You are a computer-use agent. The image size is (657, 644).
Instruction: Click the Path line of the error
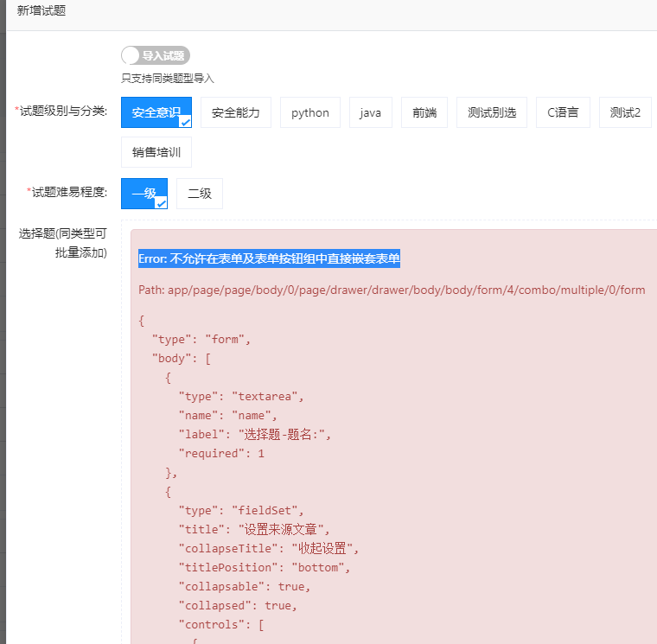tap(392, 290)
